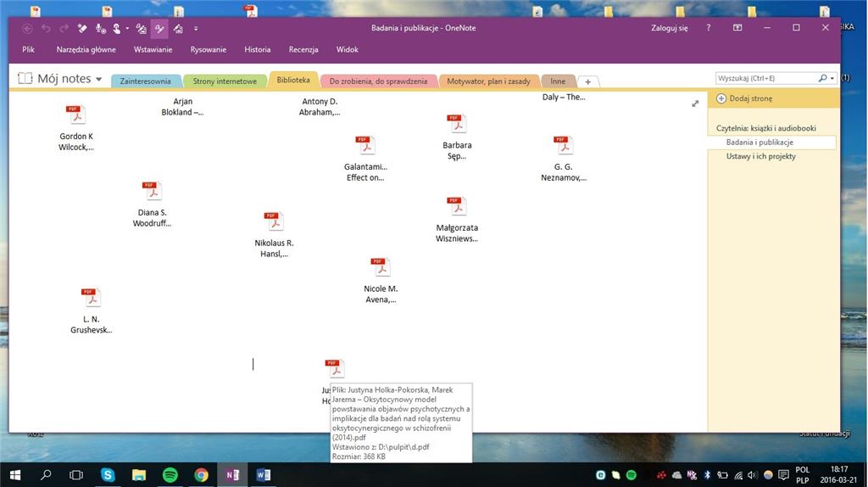Open the Touch mode dropdown arrow

127,28
